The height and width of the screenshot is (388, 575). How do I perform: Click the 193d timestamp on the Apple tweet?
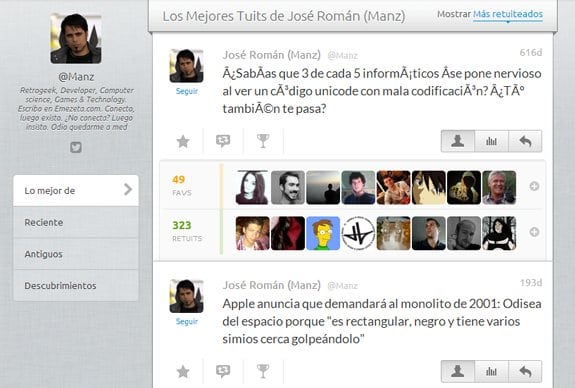pyautogui.click(x=531, y=283)
